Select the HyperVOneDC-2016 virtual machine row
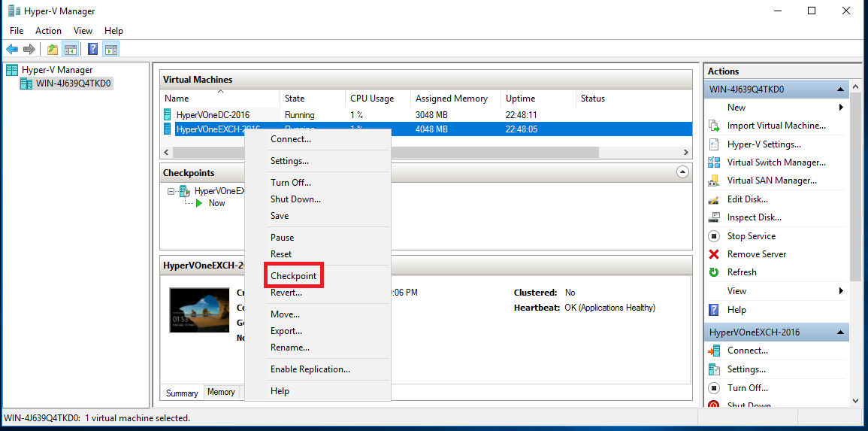This screenshot has width=868, height=431. 426,115
